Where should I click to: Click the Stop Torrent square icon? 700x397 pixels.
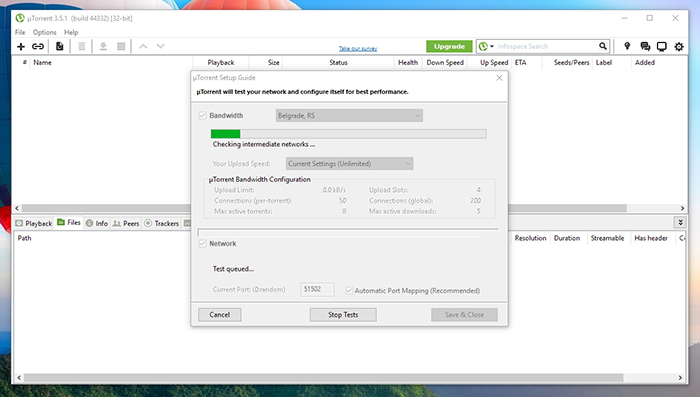121,46
